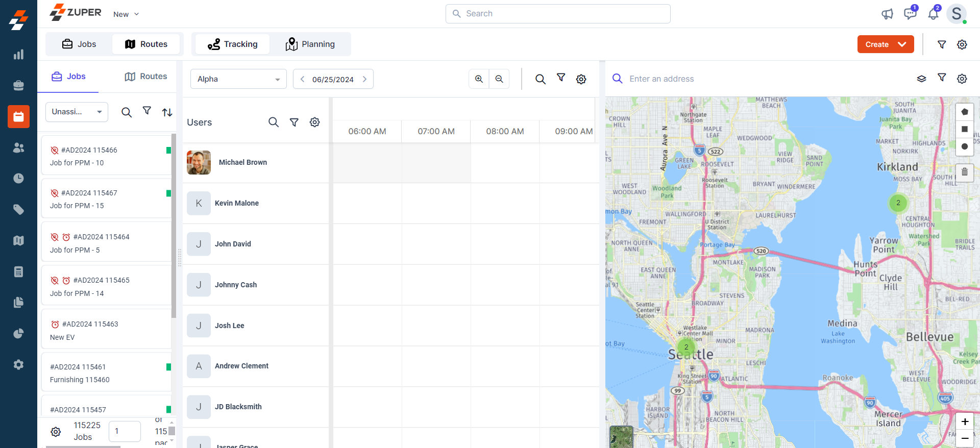Go to the next date arrow
Screen dimensions: 980x448
pos(364,79)
